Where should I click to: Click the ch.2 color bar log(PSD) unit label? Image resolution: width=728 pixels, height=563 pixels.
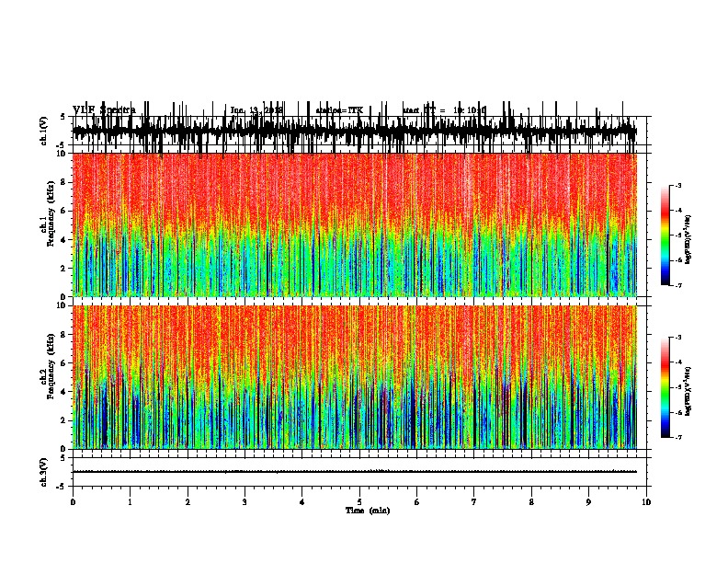pyautogui.click(x=688, y=391)
